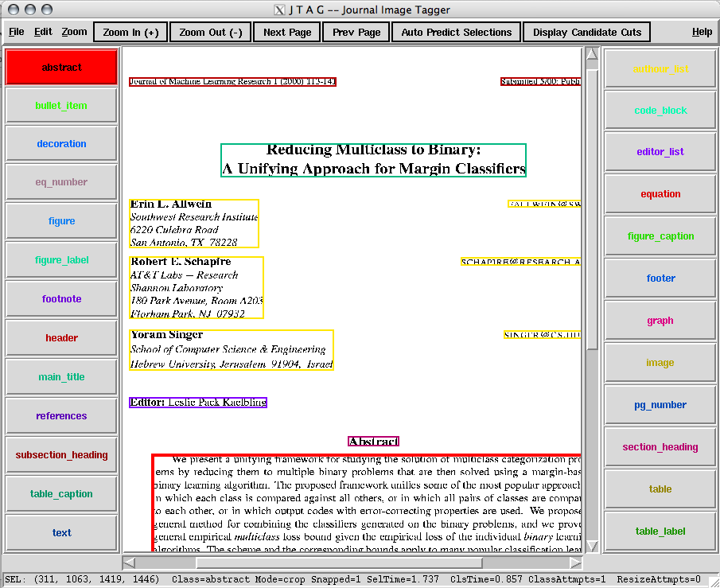Click the Abstract section heading box

click(373, 442)
